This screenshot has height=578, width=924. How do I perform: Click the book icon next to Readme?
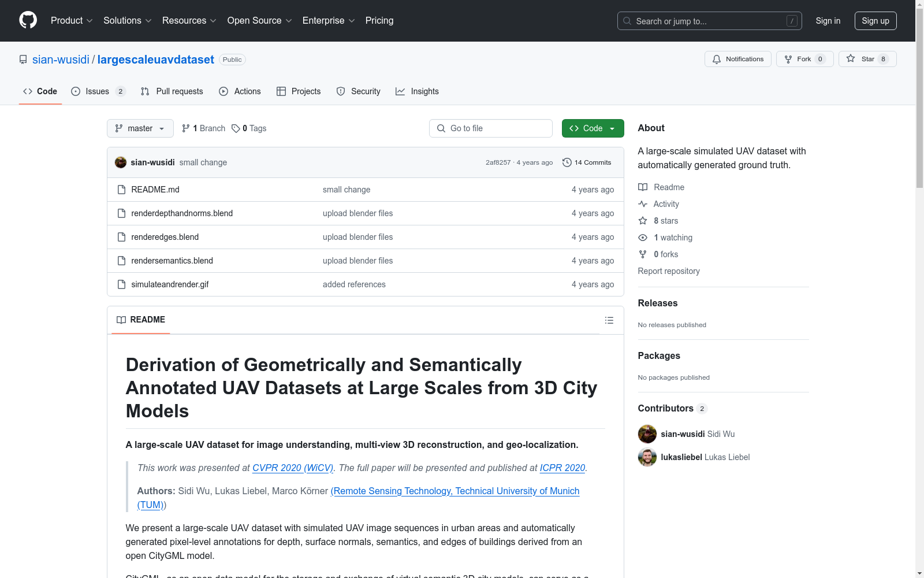point(643,187)
